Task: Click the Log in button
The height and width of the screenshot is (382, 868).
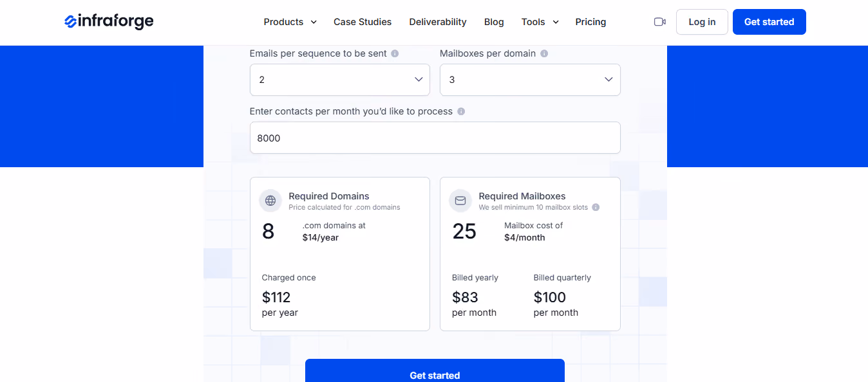Action: (x=702, y=22)
